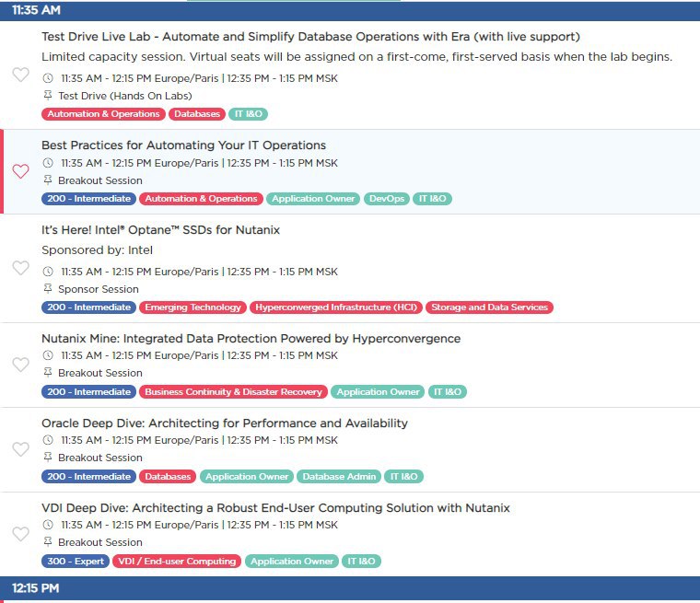Click pin icon beside Sponsor Session

coord(48,288)
